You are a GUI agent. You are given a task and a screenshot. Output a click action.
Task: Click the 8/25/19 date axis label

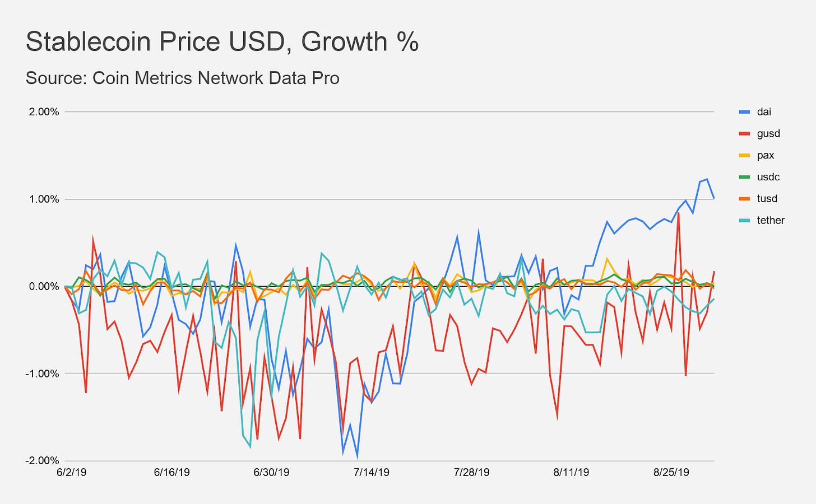(x=671, y=473)
